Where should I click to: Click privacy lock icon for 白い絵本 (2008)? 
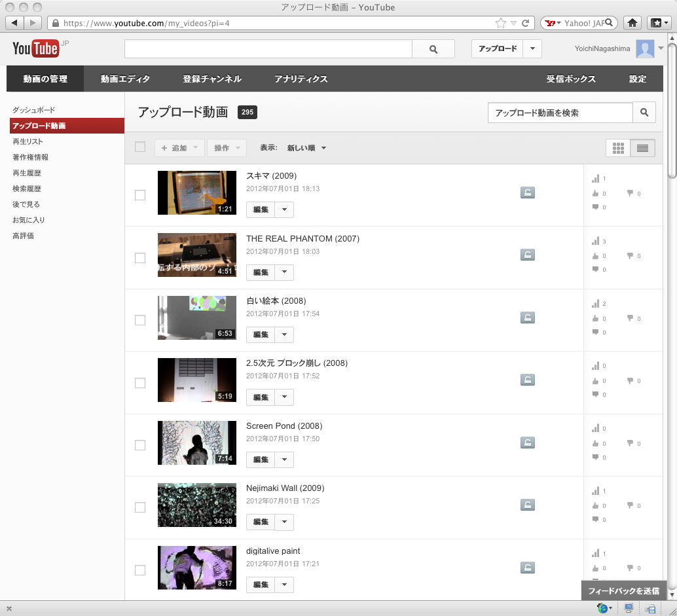[x=527, y=317]
